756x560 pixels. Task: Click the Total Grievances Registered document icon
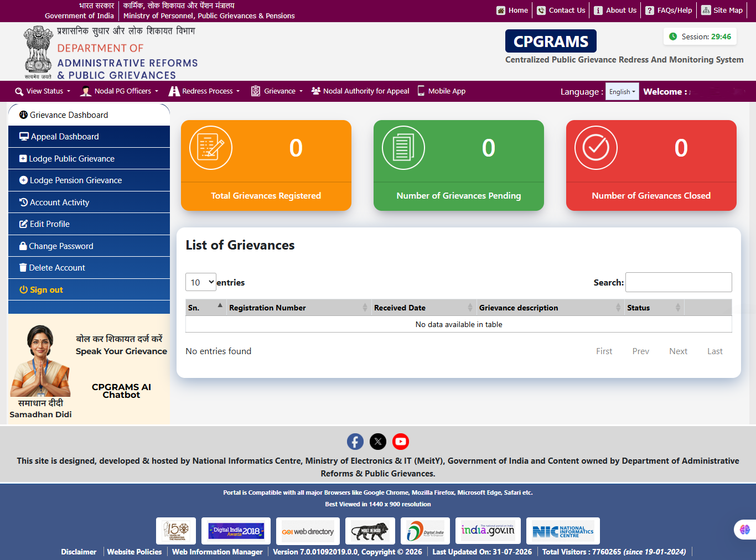coord(211,148)
